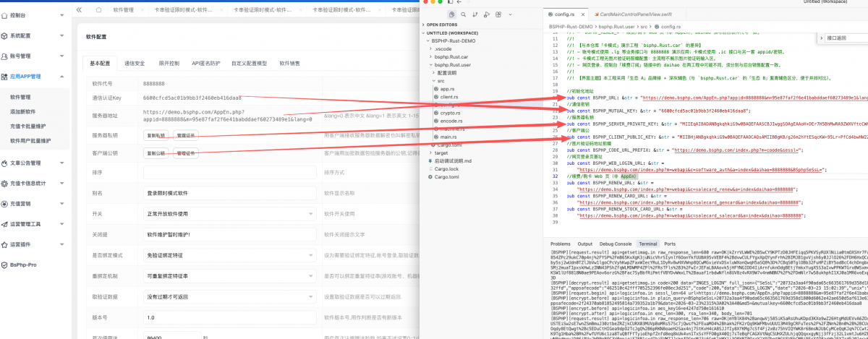This screenshot has width=868, height=339.
Task: Click 复制私钥 button for 服务器私钥
Action: click(156, 135)
